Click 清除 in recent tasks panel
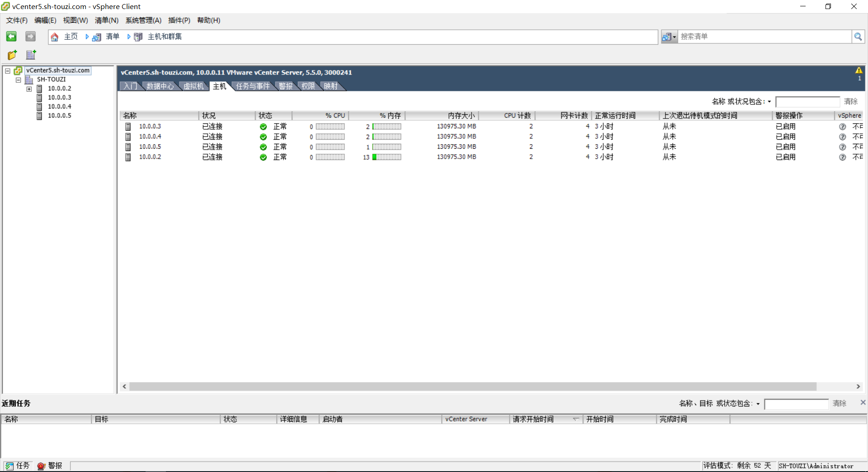Viewport: 868px width, 472px height. point(840,403)
